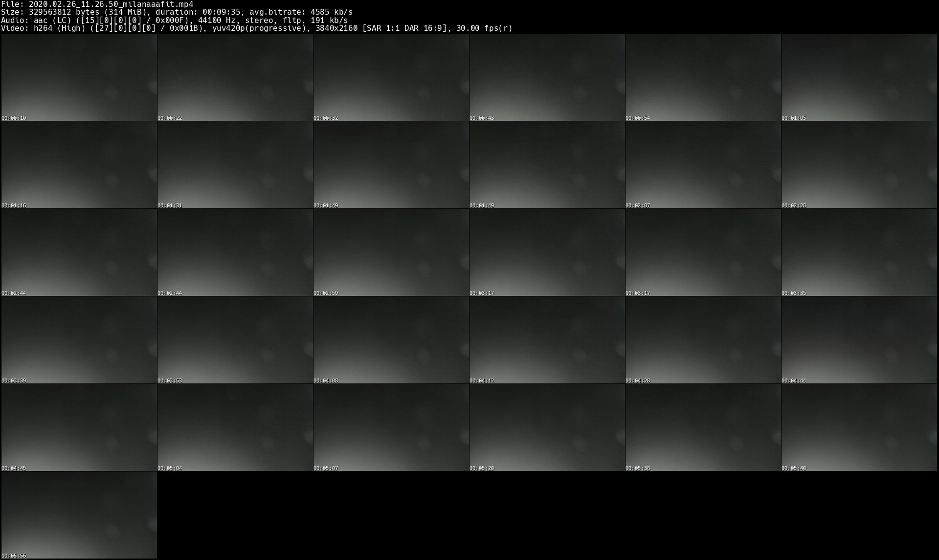939x560 pixels.
Task: Click the 00:05:04 thumbnail
Action: coord(235,427)
